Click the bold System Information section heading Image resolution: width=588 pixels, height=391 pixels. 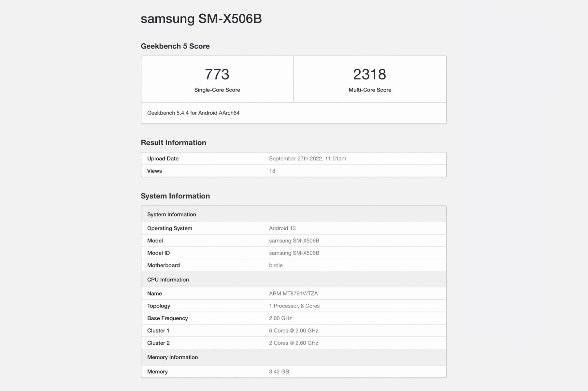pos(175,196)
